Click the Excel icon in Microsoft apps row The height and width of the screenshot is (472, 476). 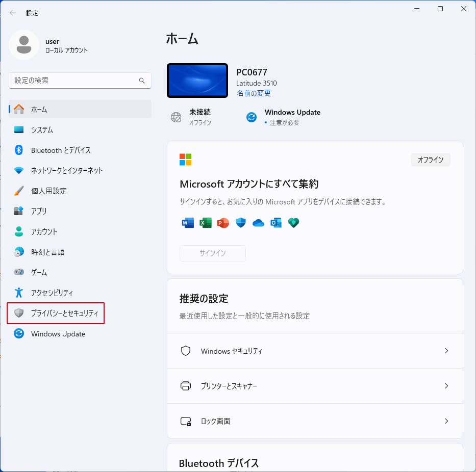[205, 223]
